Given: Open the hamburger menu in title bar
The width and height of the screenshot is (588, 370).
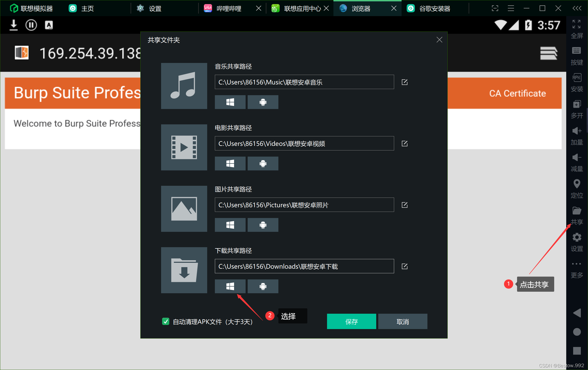Looking at the screenshot, I should pyautogui.click(x=511, y=8).
